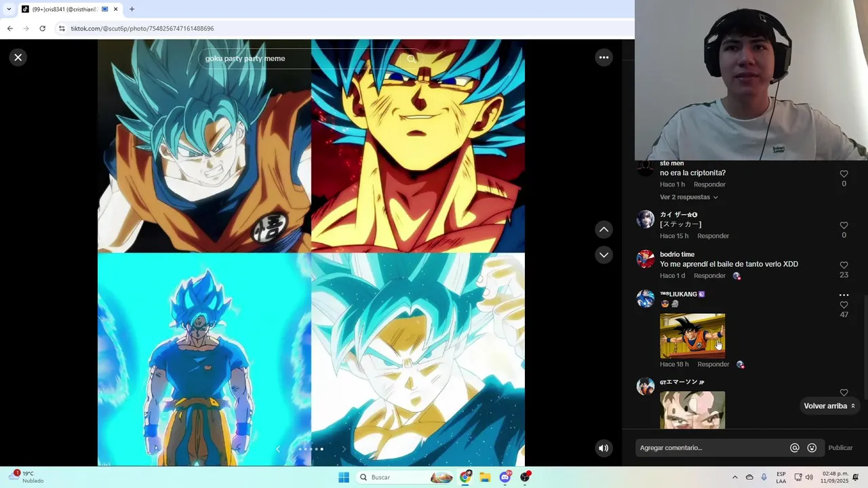Show hidden system tray icons

tap(734, 477)
